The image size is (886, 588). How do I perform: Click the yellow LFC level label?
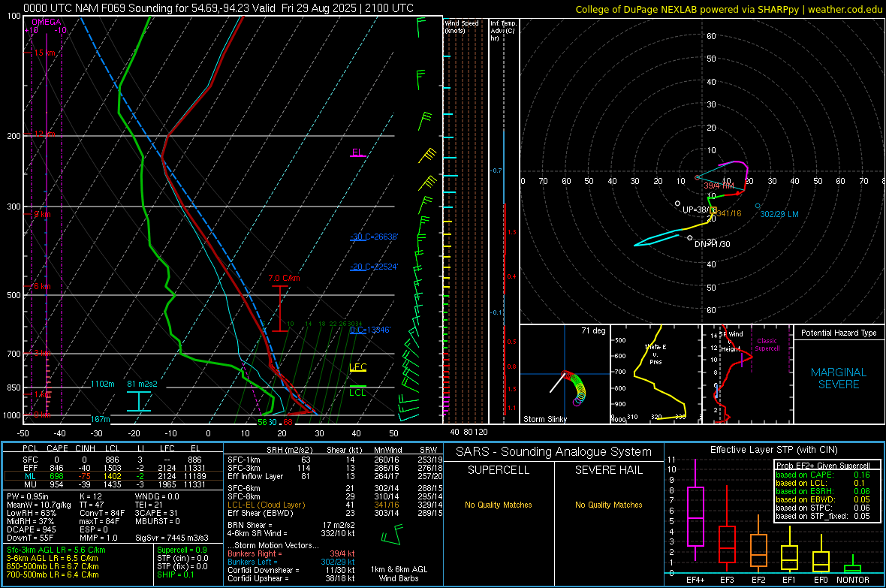(x=357, y=367)
